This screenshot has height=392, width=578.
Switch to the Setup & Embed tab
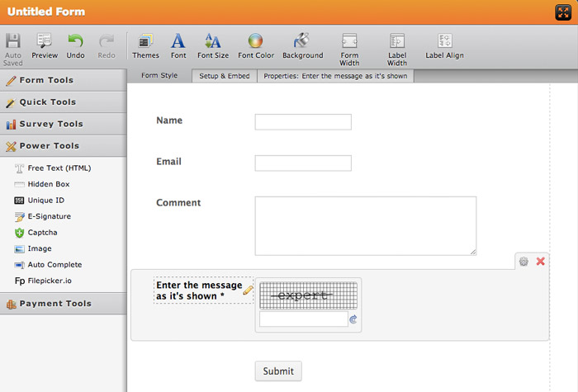pos(224,76)
